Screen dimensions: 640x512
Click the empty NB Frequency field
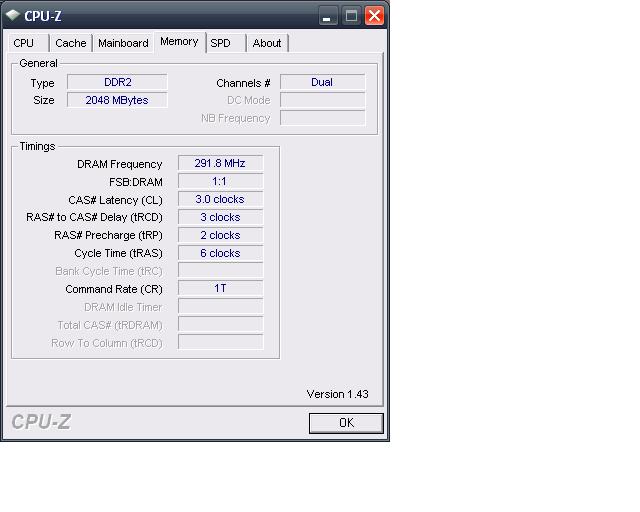click(x=322, y=118)
